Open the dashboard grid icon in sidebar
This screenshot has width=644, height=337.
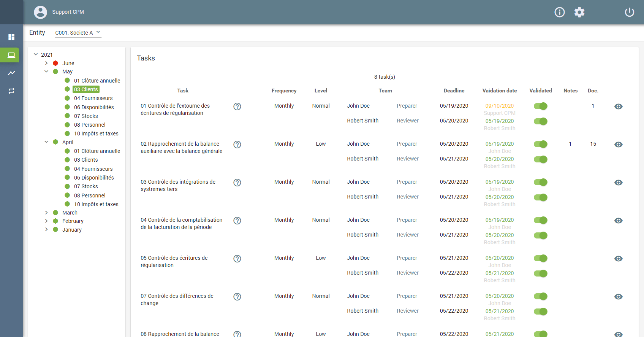tap(11, 37)
